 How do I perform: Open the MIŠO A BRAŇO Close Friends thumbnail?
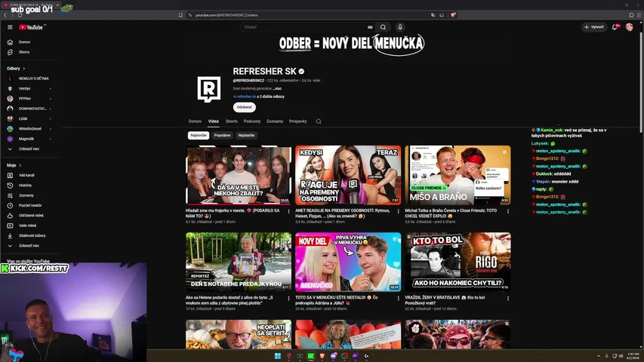coord(458,175)
